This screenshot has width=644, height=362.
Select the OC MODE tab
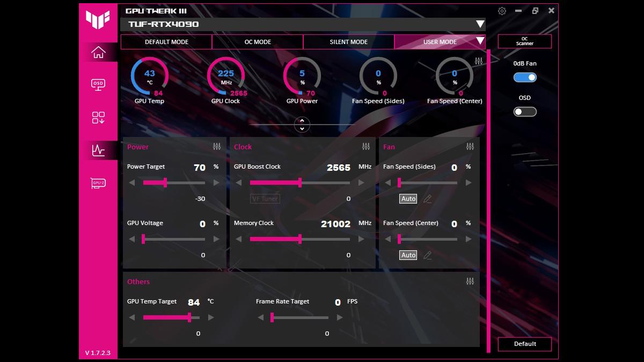(x=257, y=41)
